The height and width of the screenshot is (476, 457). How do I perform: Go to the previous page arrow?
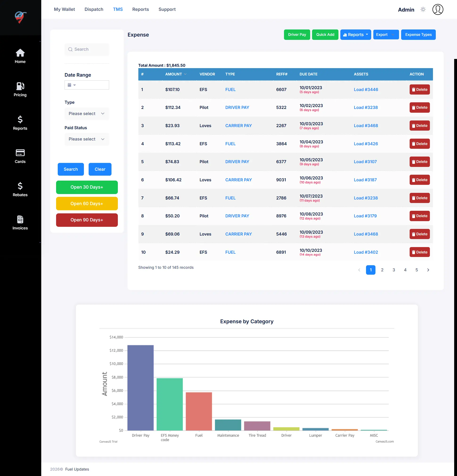click(x=359, y=270)
